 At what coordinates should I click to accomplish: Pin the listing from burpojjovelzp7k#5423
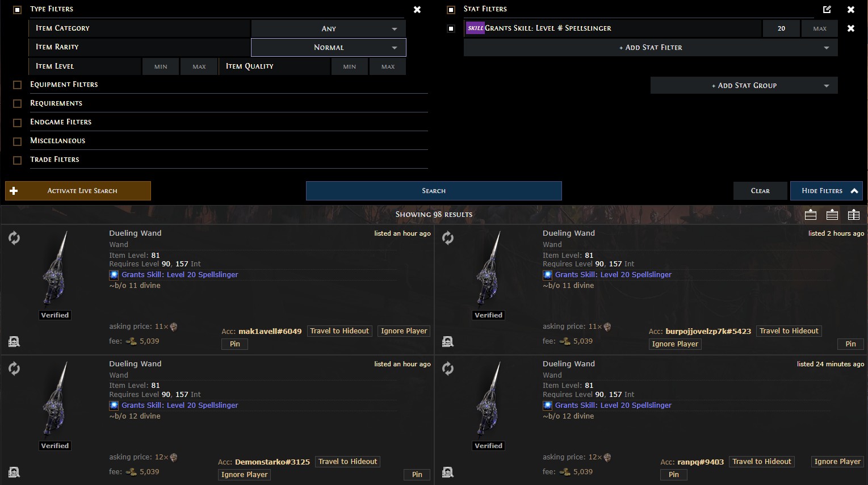coord(850,344)
